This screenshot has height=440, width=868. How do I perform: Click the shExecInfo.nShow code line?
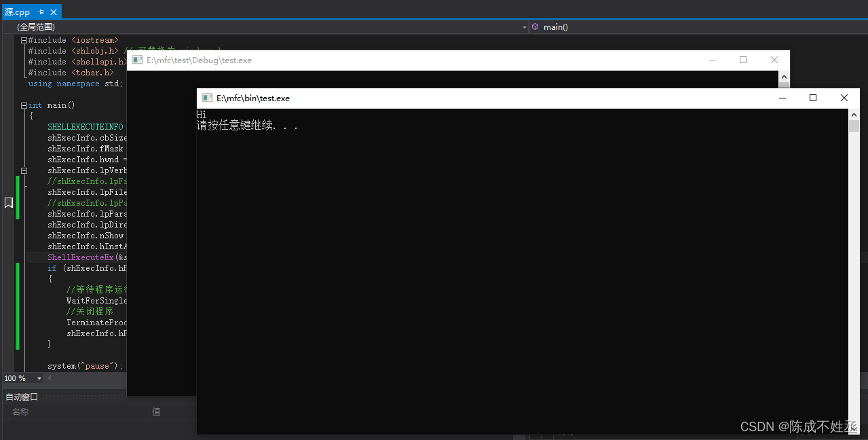pos(86,236)
